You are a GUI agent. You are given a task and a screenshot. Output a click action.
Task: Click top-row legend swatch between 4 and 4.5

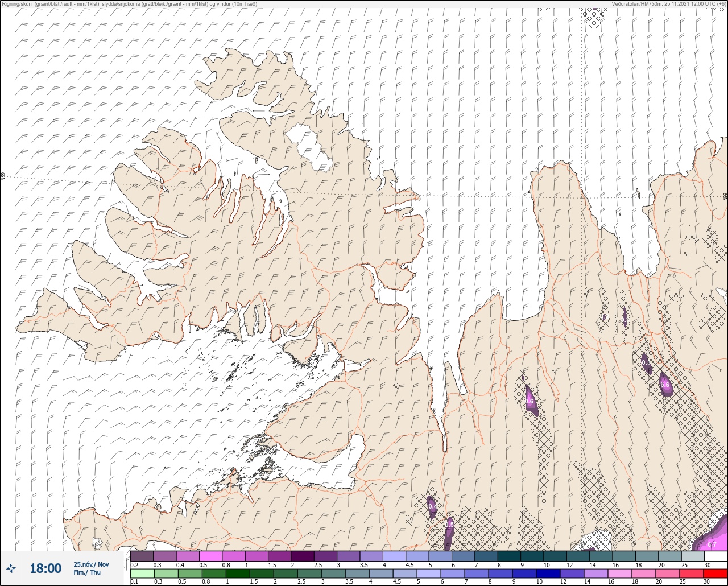(395, 556)
